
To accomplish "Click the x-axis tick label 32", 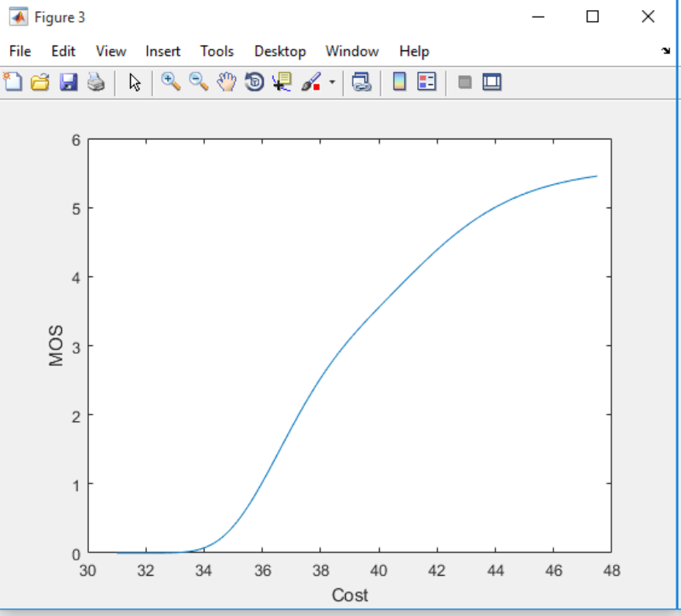I will (146, 570).
